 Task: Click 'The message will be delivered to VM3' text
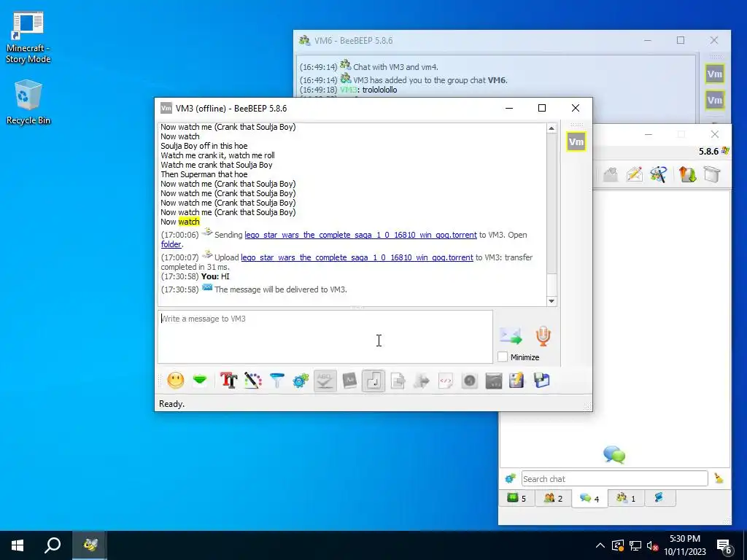(x=281, y=289)
